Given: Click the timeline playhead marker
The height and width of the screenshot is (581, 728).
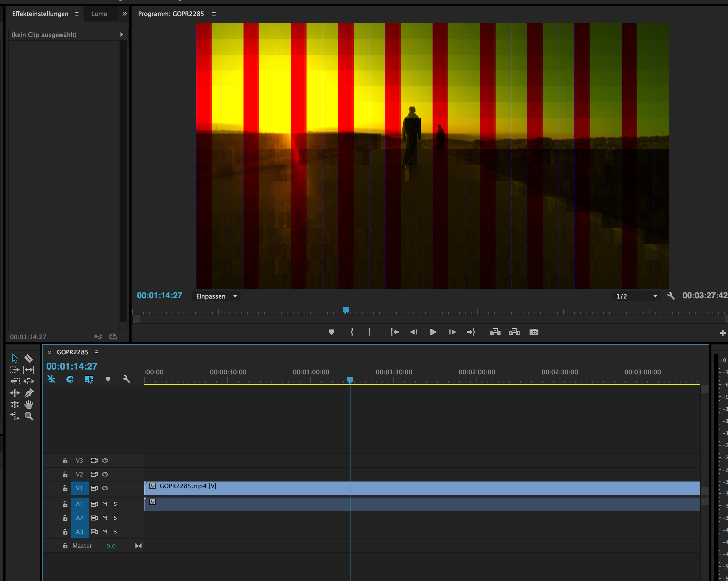Looking at the screenshot, I should click(350, 380).
